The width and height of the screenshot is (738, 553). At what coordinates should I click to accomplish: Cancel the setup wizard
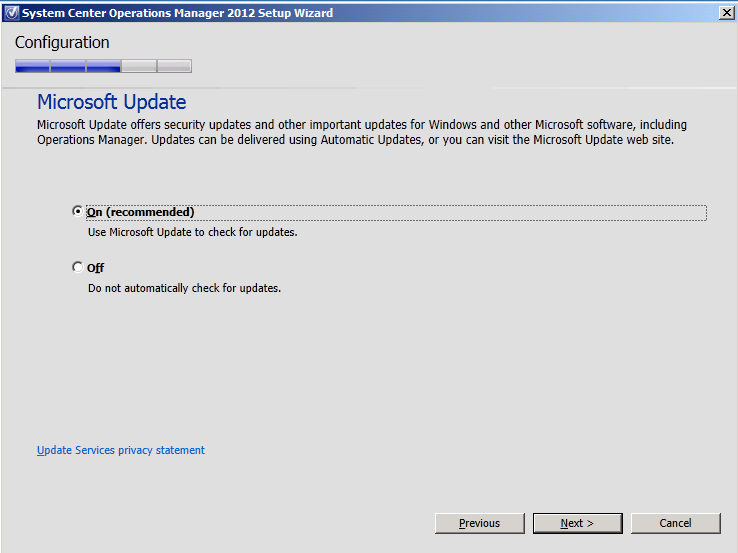[675, 523]
